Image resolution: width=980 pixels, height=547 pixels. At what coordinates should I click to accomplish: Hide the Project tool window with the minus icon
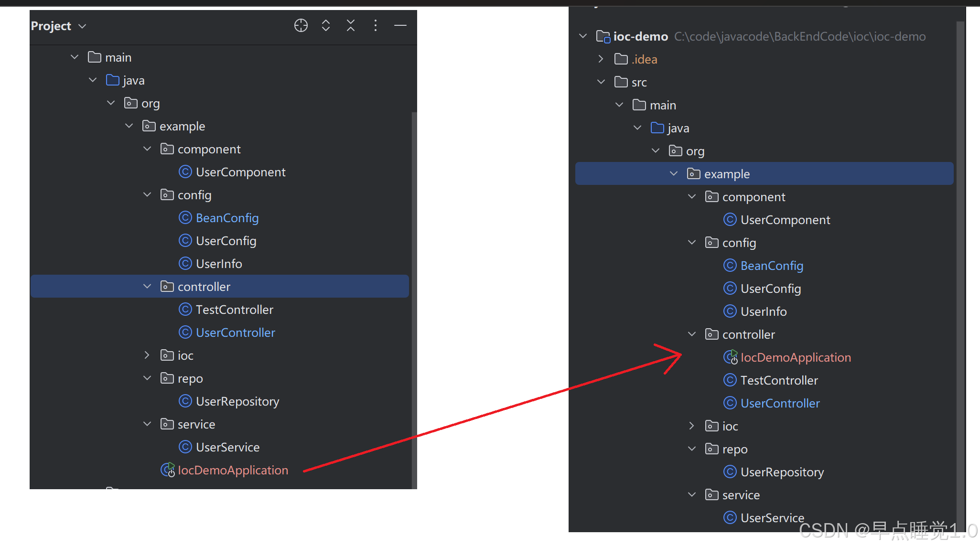pos(400,25)
